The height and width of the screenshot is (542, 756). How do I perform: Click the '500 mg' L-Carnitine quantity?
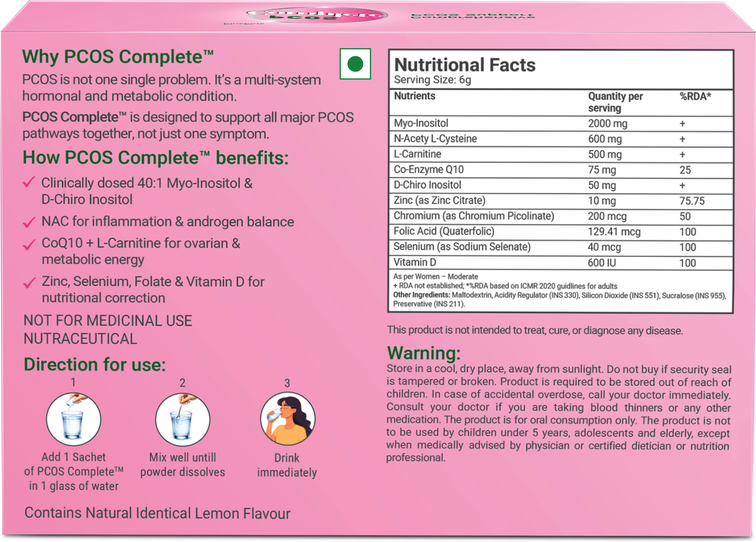click(605, 155)
